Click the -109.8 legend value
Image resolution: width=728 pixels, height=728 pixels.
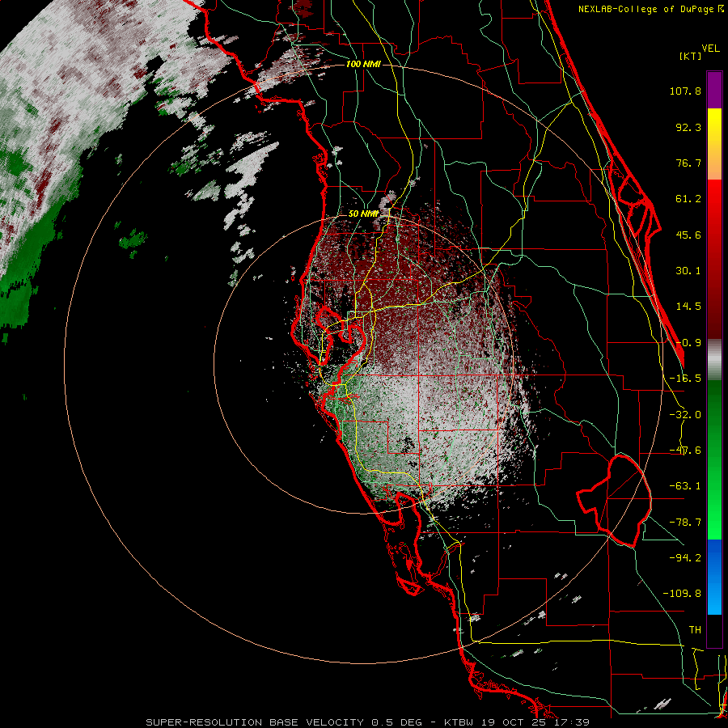click(x=682, y=594)
